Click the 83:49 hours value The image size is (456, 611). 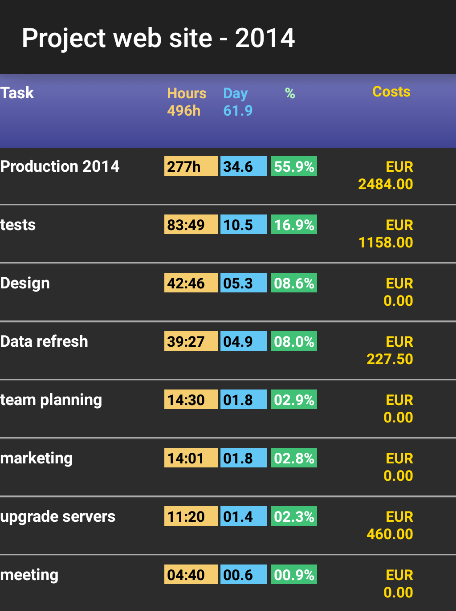191,224
